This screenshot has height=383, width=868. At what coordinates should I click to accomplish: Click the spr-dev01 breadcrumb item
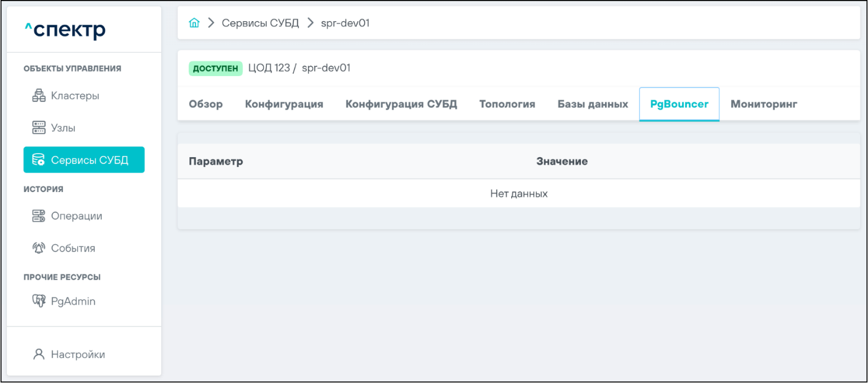point(345,23)
